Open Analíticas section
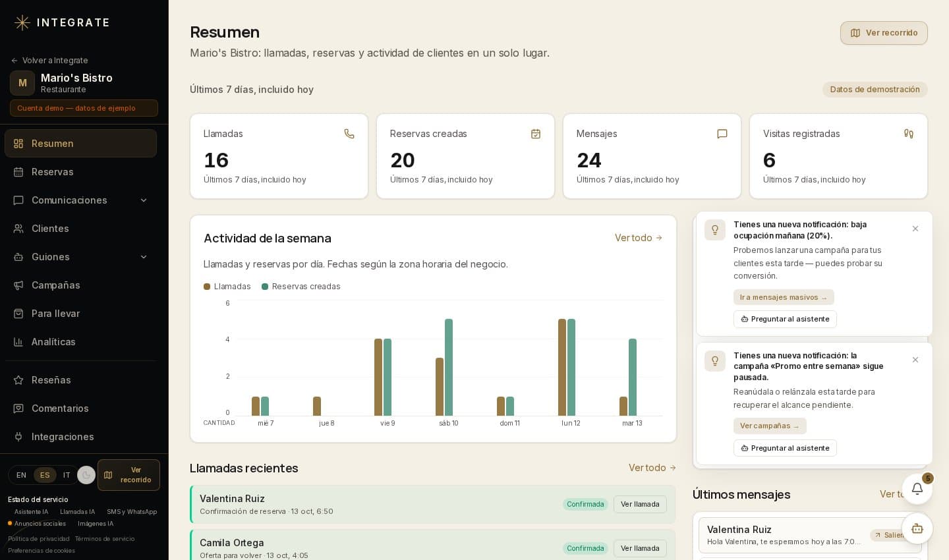This screenshot has height=560, width=949. pos(80,342)
